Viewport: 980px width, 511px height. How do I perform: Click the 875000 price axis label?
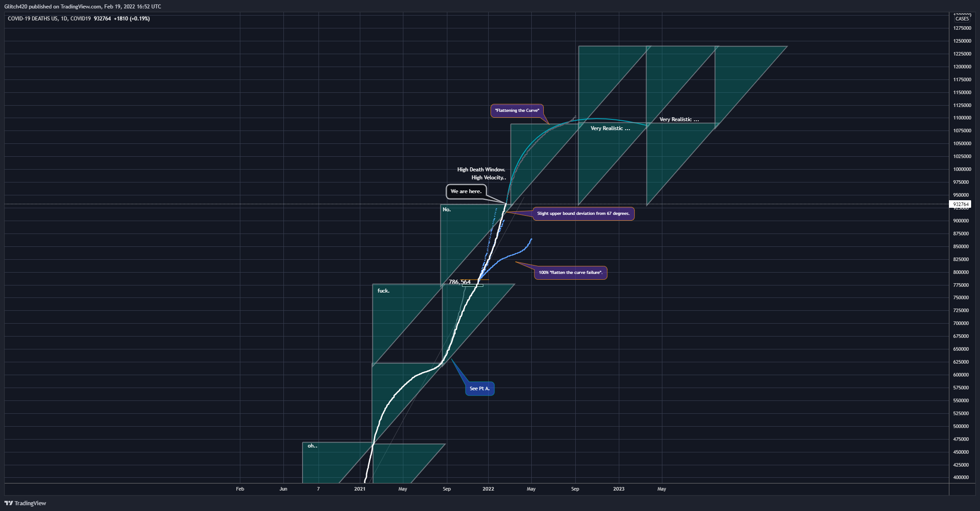(962, 234)
